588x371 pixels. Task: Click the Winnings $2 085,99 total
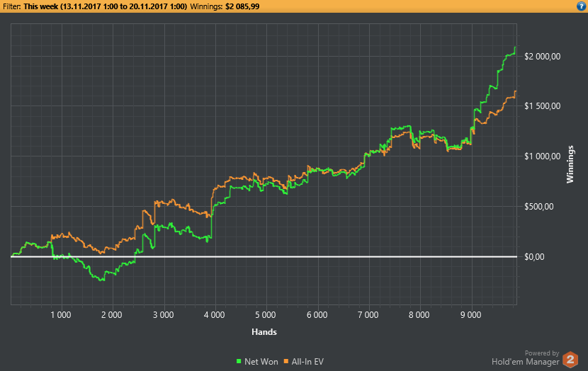pyautogui.click(x=225, y=6)
